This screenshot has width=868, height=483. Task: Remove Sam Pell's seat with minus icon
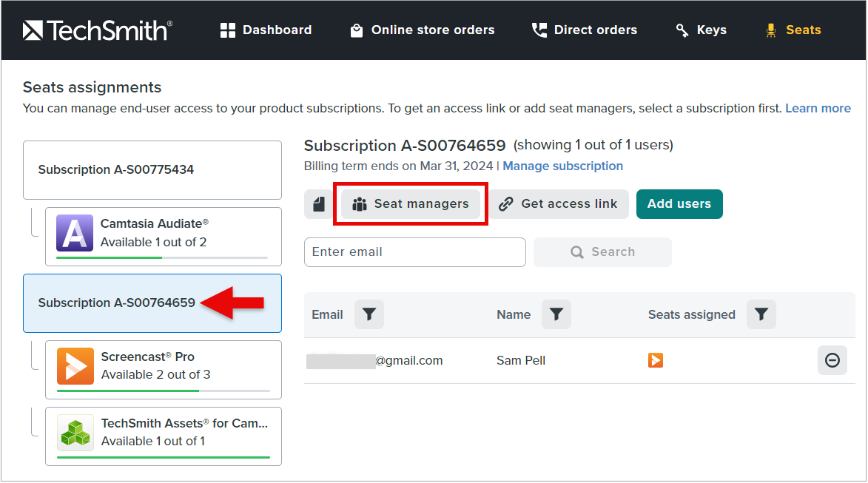coord(832,360)
